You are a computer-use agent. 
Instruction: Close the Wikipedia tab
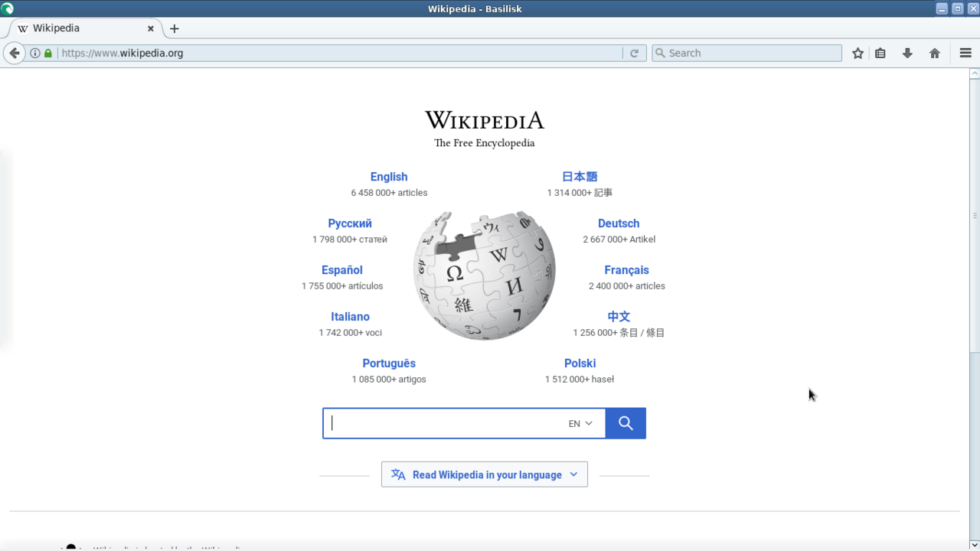pos(150,28)
